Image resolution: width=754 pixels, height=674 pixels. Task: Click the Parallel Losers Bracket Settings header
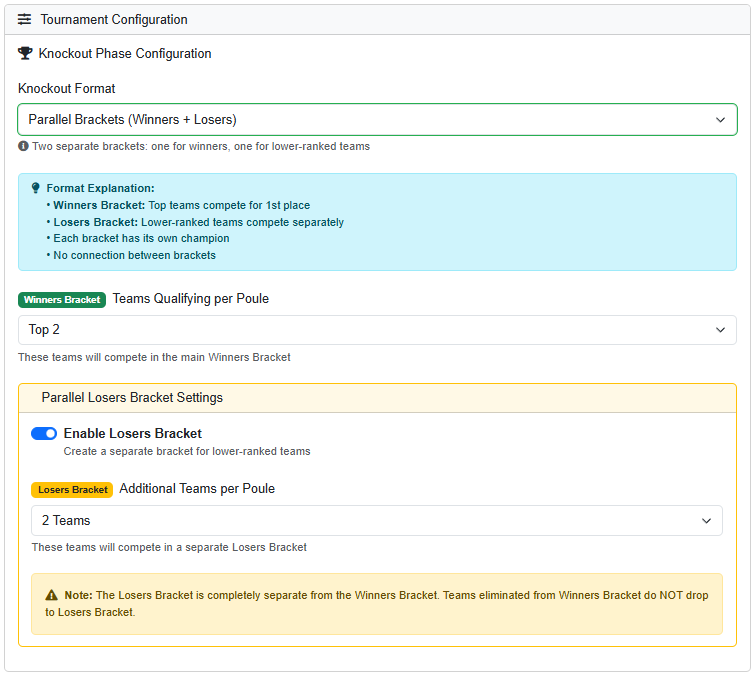click(x=132, y=397)
